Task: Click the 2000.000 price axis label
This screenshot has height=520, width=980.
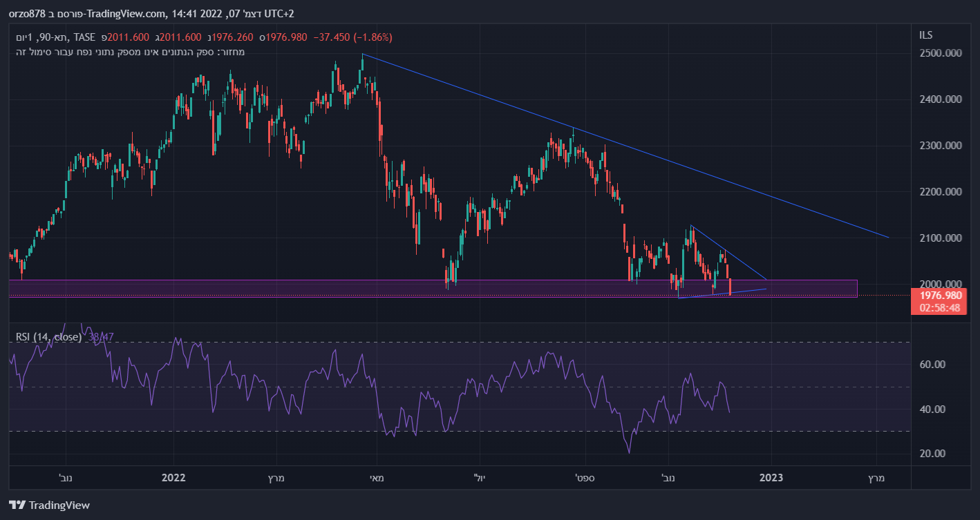Action: tap(940, 284)
